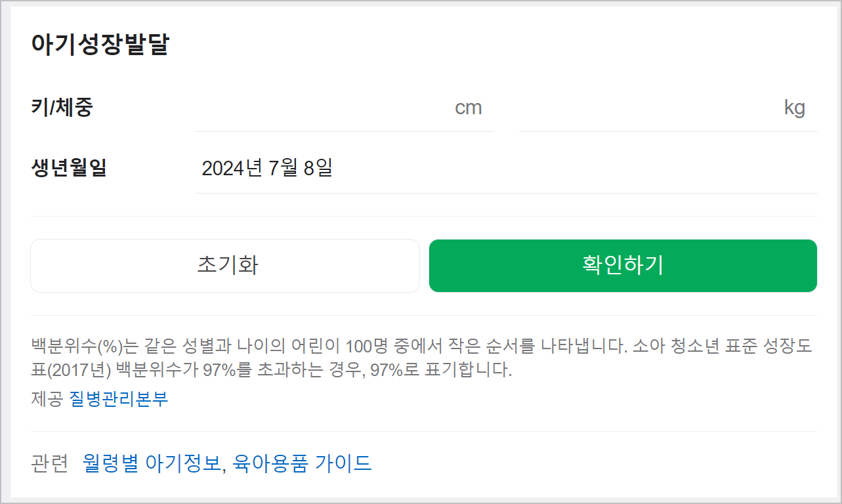This screenshot has height=504, width=842.
Task: Click the 생년월일 label
Action: (x=68, y=169)
